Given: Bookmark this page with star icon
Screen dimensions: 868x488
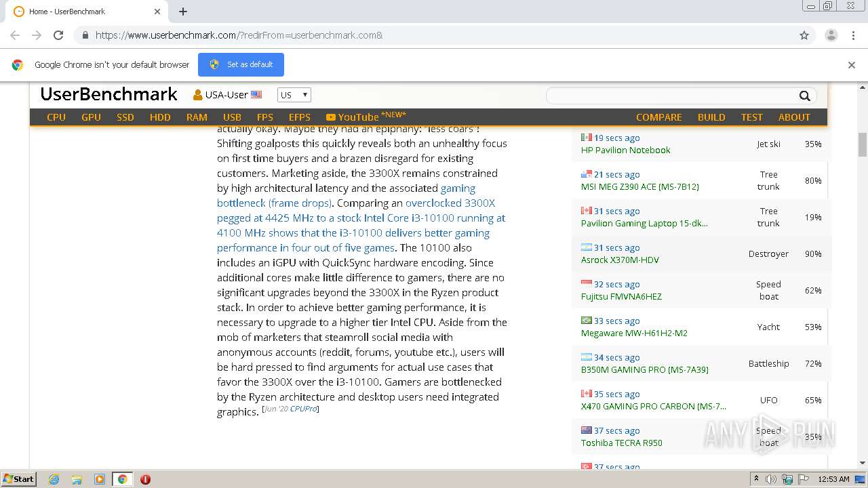Looking at the screenshot, I should point(804,35).
